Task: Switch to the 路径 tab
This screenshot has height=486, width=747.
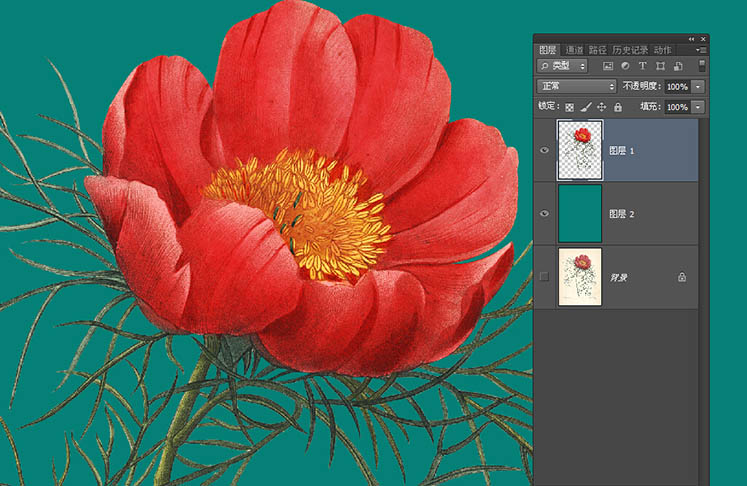Action: (x=597, y=50)
